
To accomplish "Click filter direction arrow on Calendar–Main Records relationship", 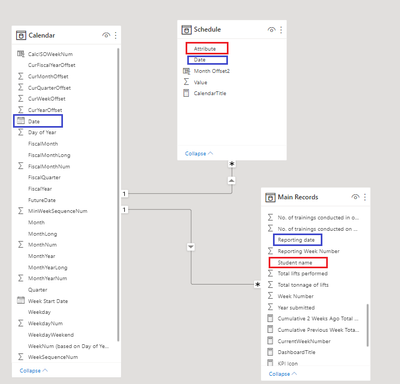I will 191,247.
